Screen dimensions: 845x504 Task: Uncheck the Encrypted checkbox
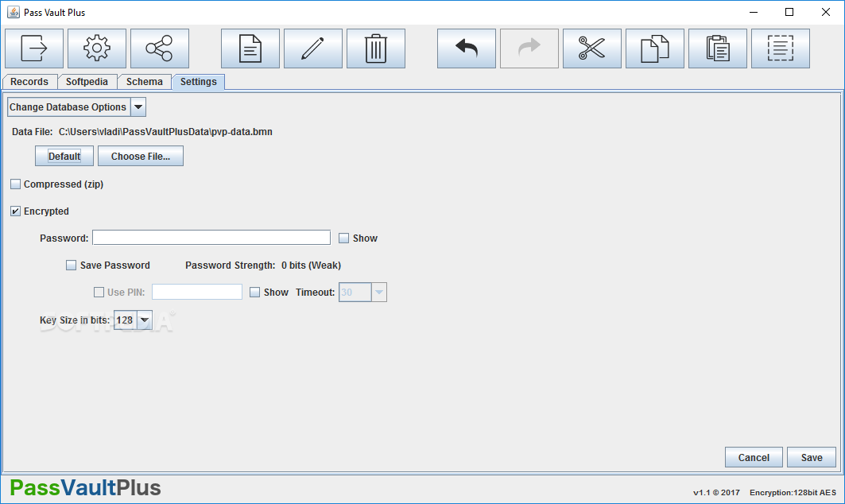click(16, 211)
